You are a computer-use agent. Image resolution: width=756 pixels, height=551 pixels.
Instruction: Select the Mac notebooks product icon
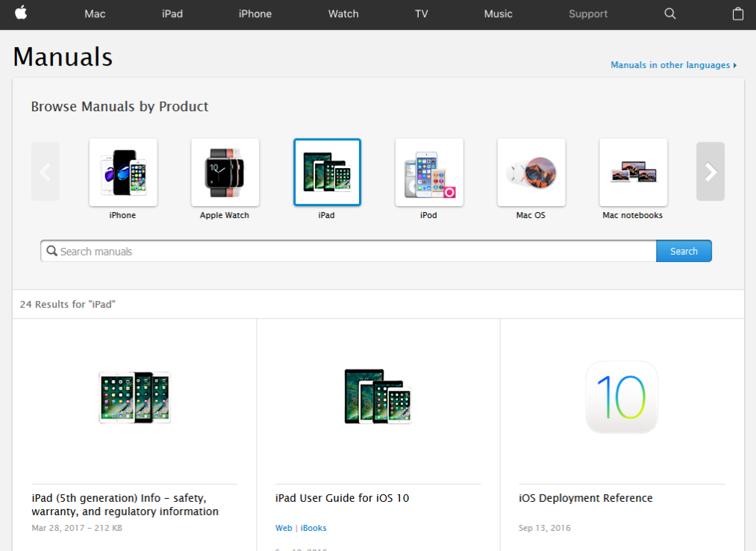tap(633, 172)
